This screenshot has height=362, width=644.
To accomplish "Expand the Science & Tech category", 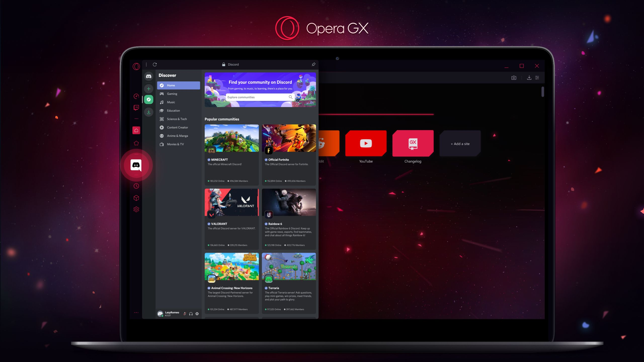I will pyautogui.click(x=177, y=119).
